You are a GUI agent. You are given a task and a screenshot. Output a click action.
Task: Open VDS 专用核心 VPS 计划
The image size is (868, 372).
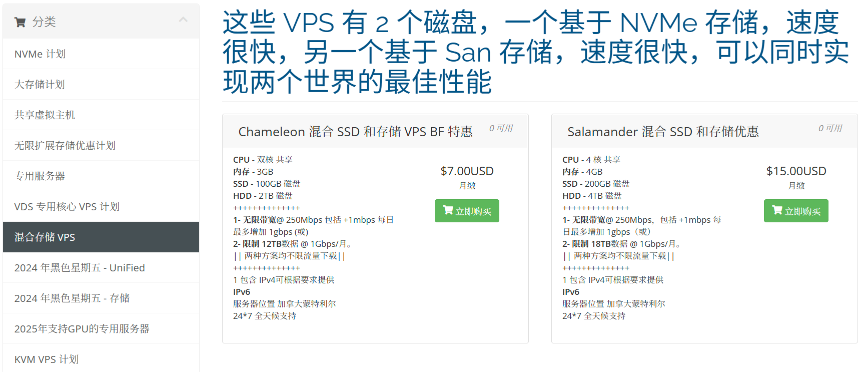tap(101, 207)
